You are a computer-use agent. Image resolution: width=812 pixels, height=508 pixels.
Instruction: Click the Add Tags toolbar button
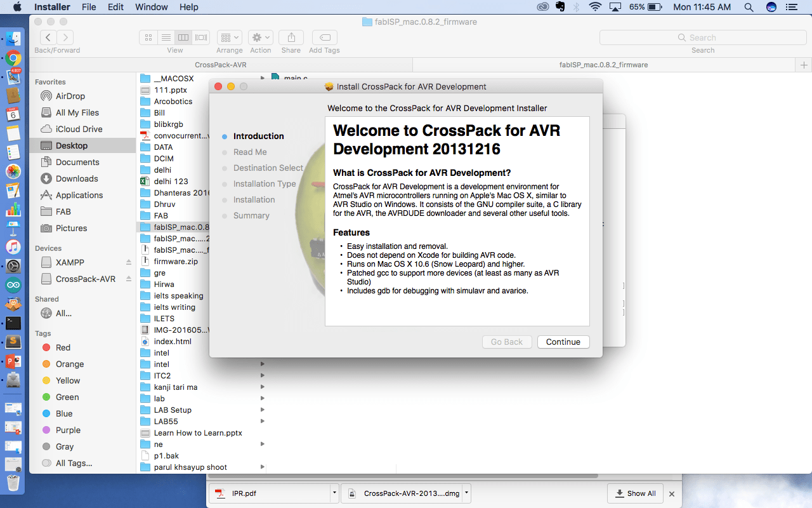pyautogui.click(x=324, y=37)
